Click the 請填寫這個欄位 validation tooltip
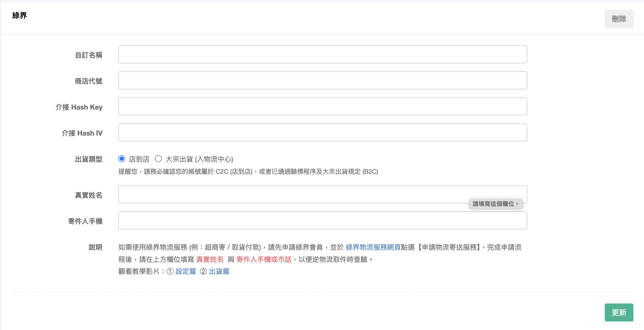The width and height of the screenshot is (644, 330). (x=495, y=204)
